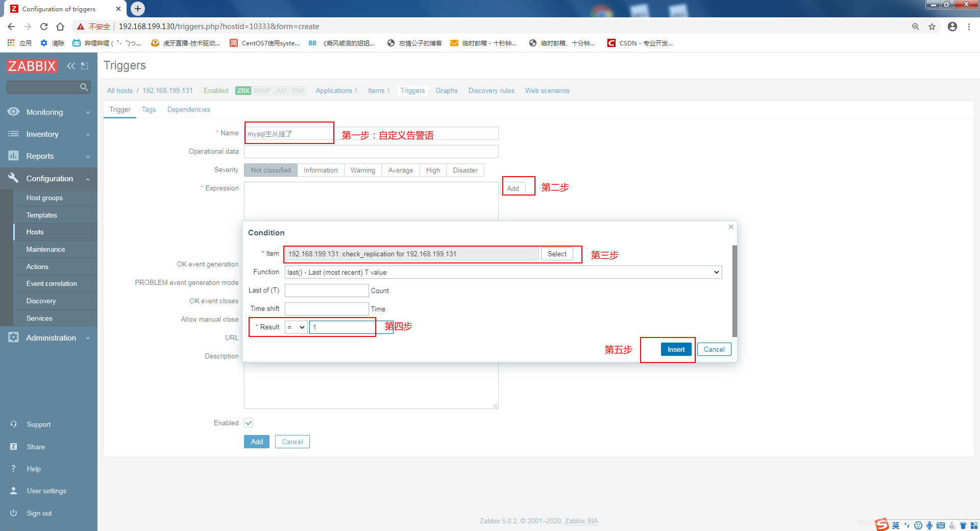Expand the Monitoring menu section
Image resolution: width=980 pixels, height=531 pixels.
pyautogui.click(x=48, y=112)
